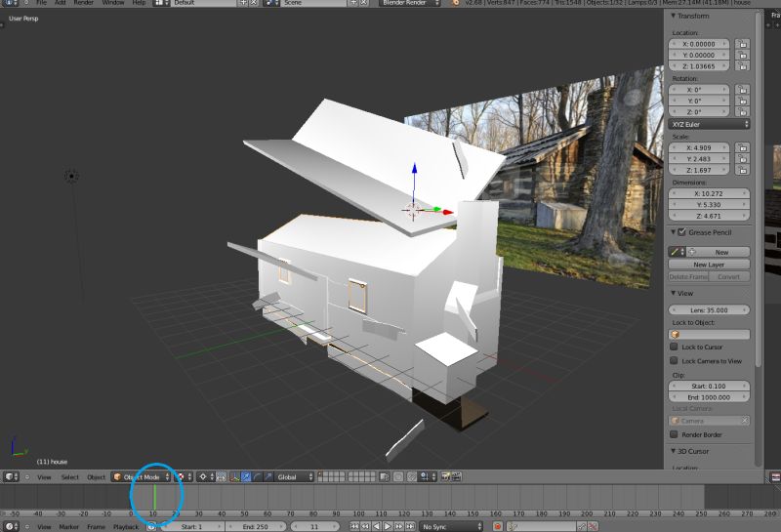Open the Window menu
Screen dimensions: 781x532
coord(113,3)
